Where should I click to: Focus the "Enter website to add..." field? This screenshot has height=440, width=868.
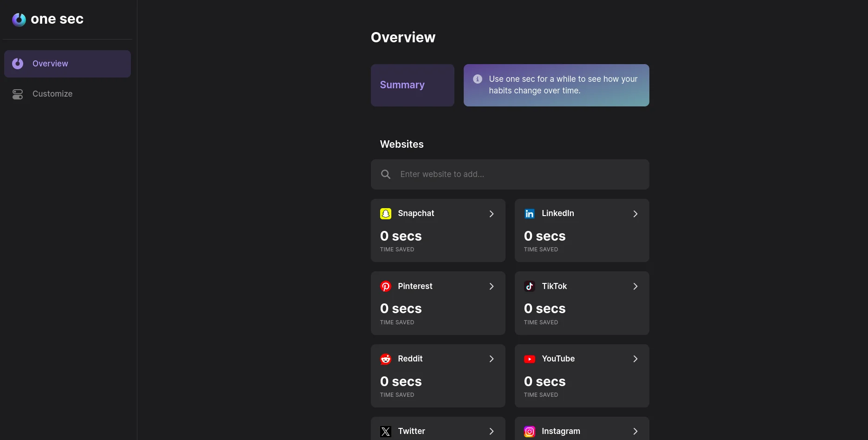pyautogui.click(x=510, y=174)
